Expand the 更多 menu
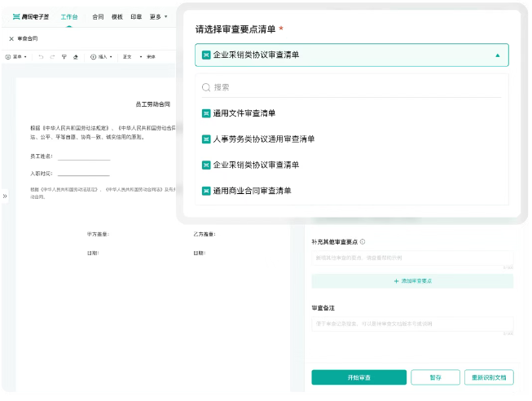The image size is (532, 401). pos(158,16)
